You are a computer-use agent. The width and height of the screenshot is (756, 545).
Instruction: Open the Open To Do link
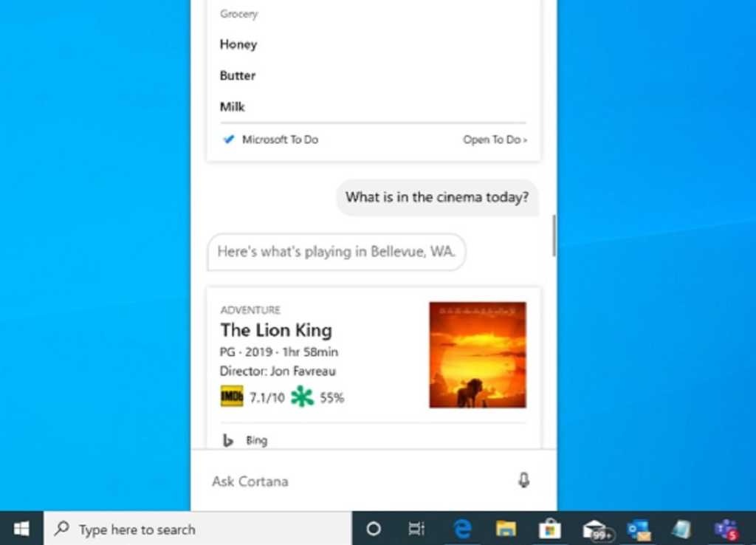pos(495,140)
